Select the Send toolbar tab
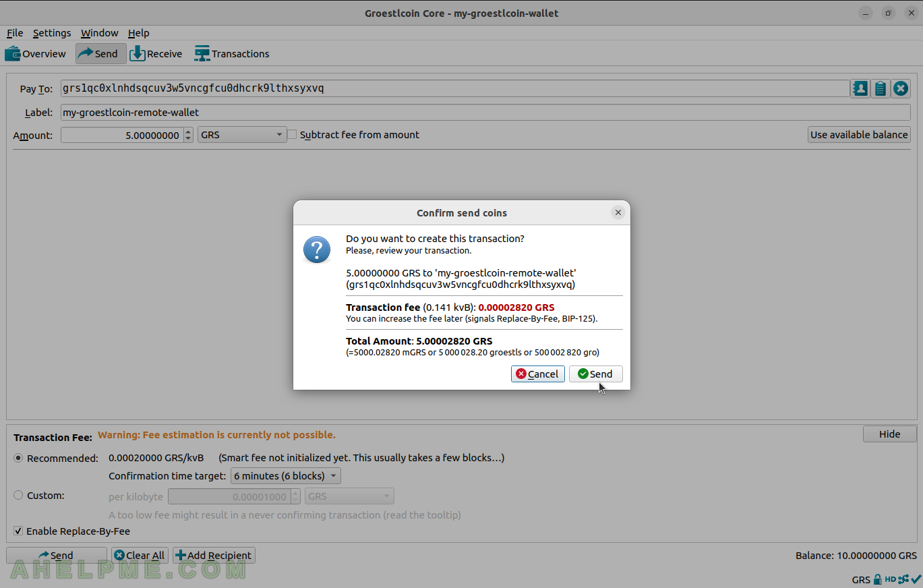 pos(100,54)
